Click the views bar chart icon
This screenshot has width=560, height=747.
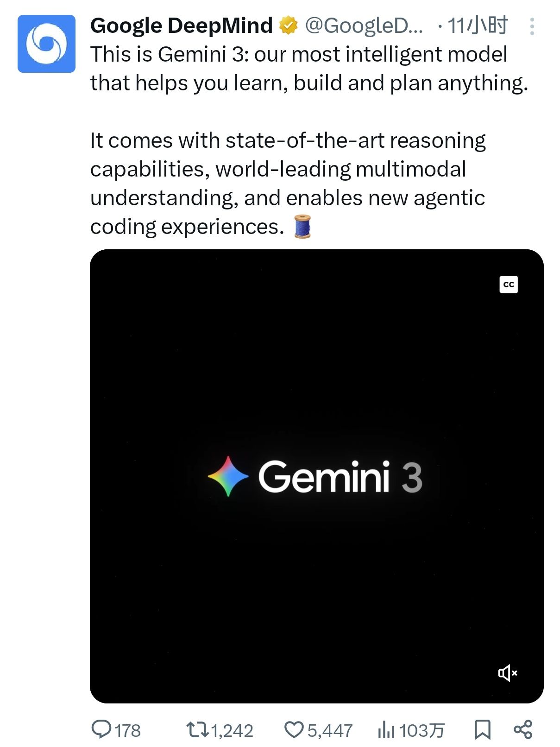pyautogui.click(x=386, y=730)
